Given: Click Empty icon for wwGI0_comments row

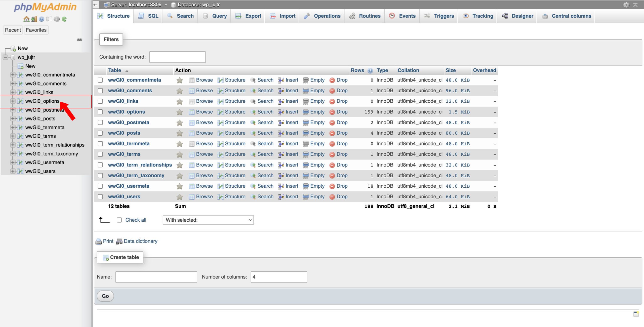Looking at the screenshot, I should click(x=306, y=91).
